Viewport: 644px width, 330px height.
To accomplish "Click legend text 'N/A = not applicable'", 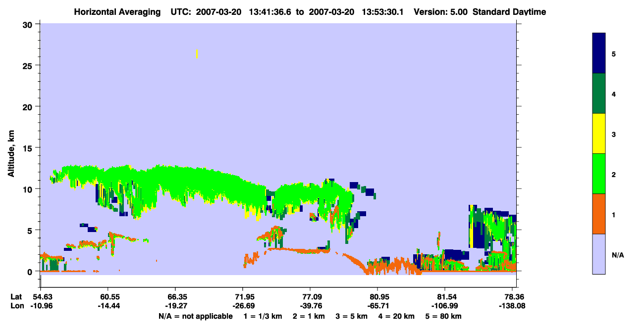I will tap(195, 316).
